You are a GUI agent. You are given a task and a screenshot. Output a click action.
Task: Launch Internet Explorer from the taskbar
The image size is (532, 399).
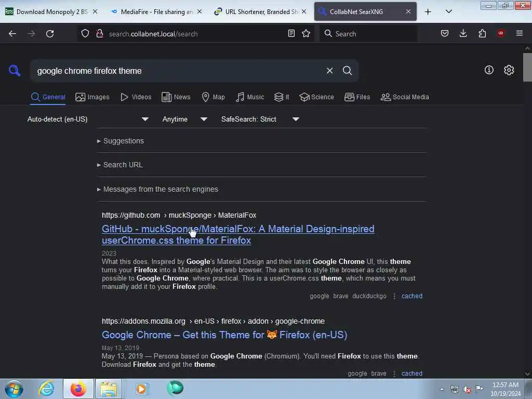(46, 389)
